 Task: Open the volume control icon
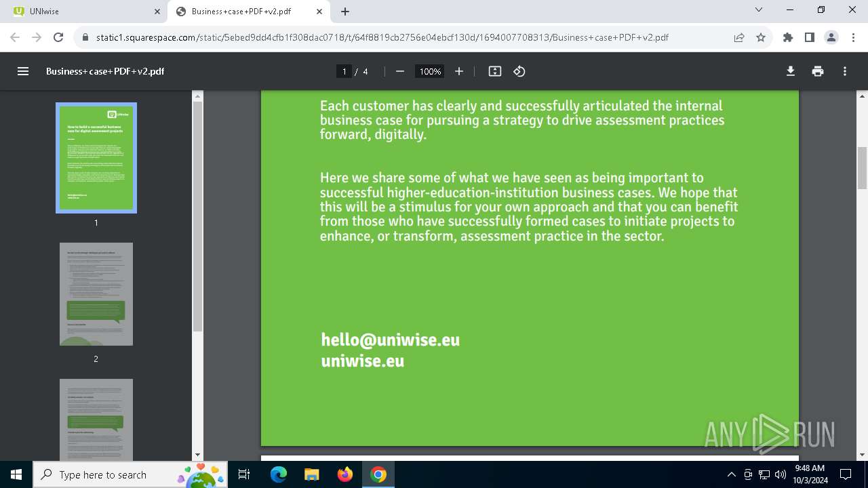780,474
